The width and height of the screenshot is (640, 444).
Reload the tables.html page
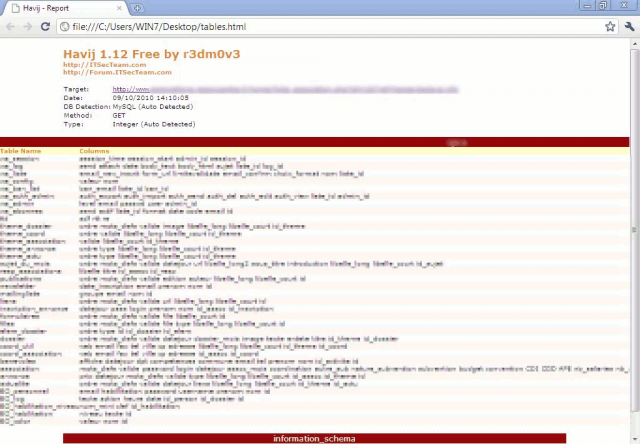pos(44,27)
